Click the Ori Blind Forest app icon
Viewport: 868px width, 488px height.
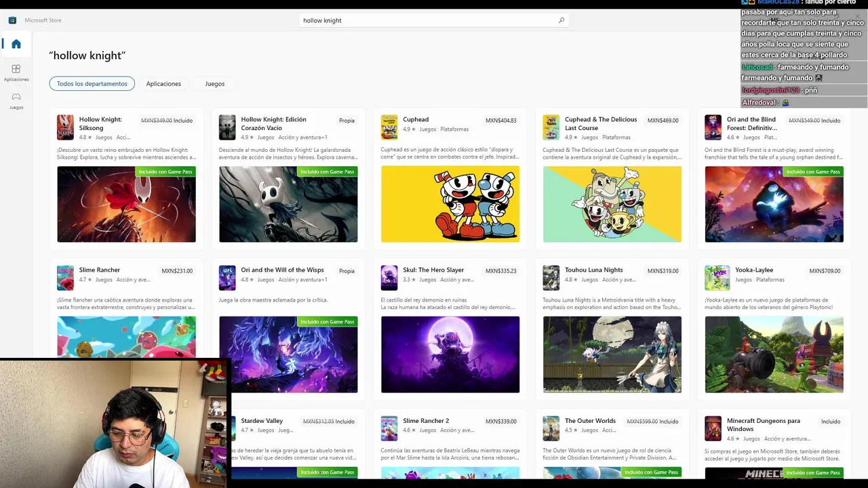(x=713, y=127)
